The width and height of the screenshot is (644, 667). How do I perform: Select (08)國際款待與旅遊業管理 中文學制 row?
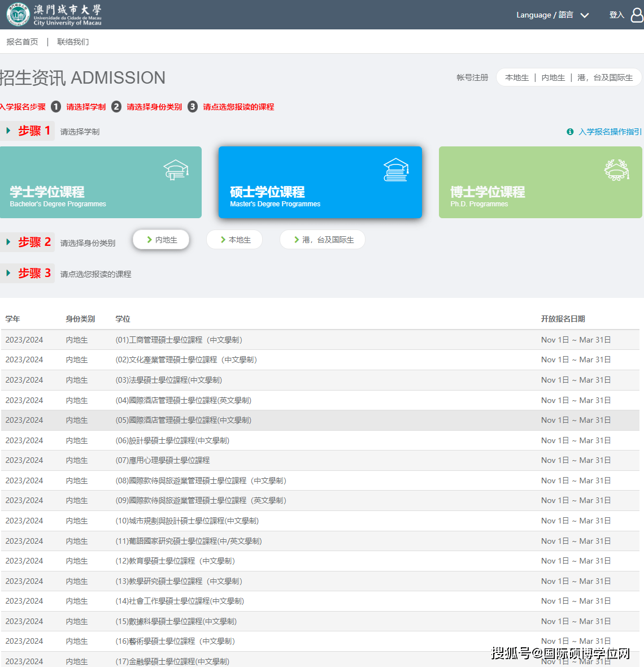[x=320, y=480]
